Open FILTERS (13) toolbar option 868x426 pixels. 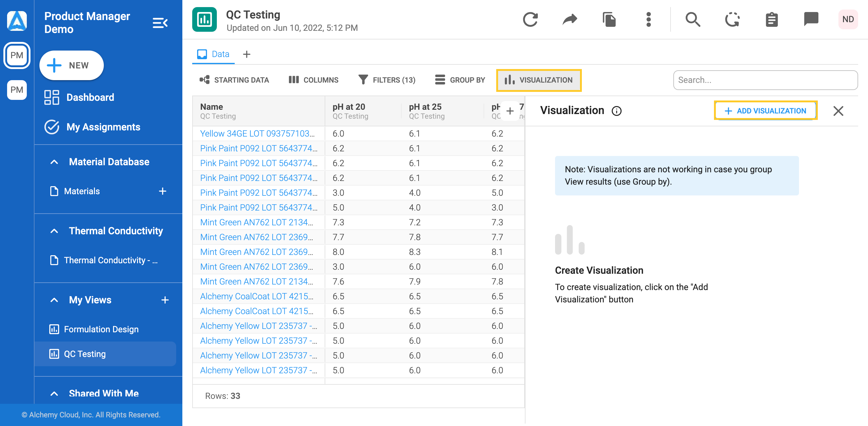tap(387, 80)
